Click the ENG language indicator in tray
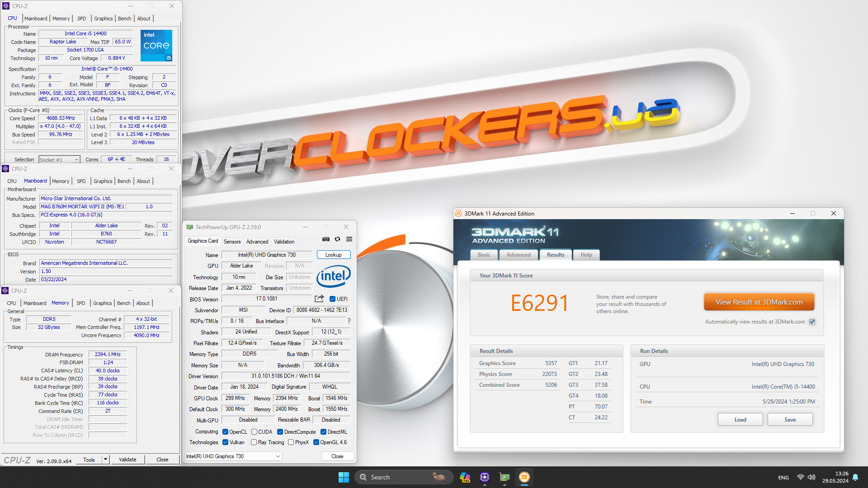The height and width of the screenshot is (488, 868). (x=783, y=478)
